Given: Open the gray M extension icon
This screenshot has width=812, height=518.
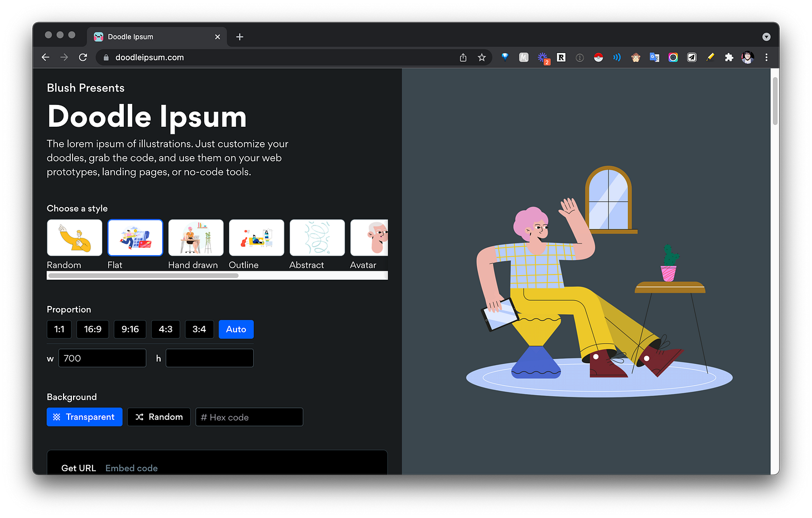Looking at the screenshot, I should [x=524, y=57].
